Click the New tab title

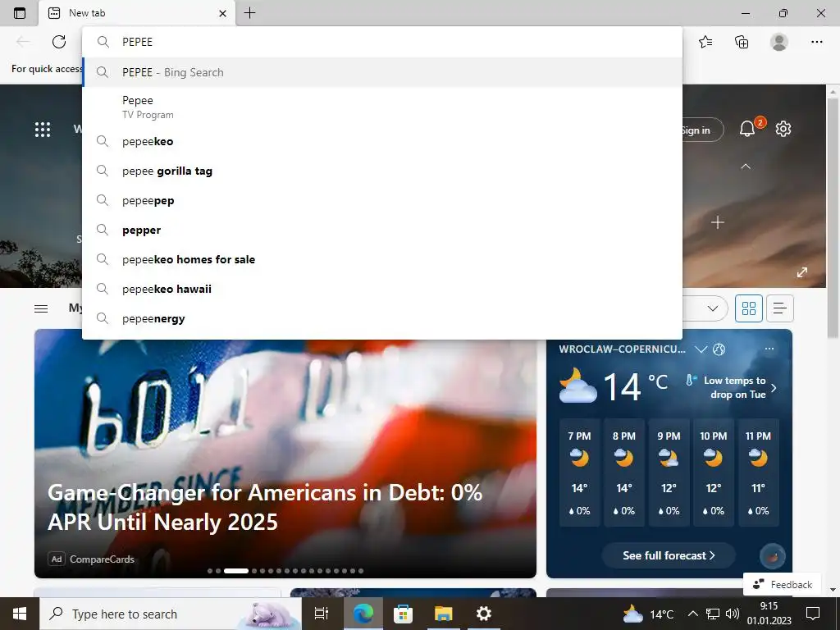[x=87, y=13]
